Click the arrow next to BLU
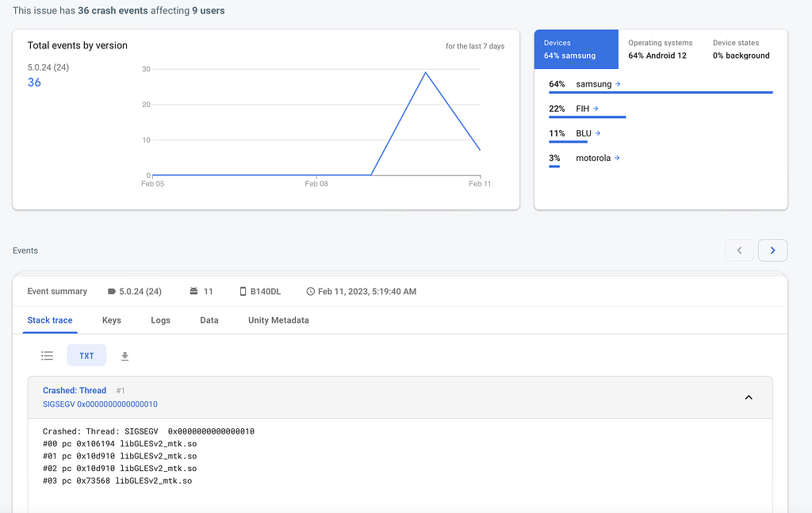The height and width of the screenshot is (513, 812). point(597,133)
